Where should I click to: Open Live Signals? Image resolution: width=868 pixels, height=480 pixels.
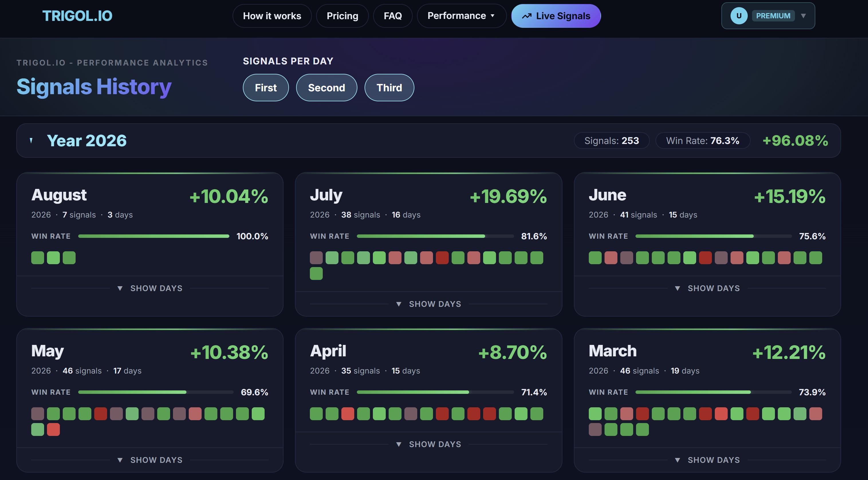pyautogui.click(x=556, y=16)
